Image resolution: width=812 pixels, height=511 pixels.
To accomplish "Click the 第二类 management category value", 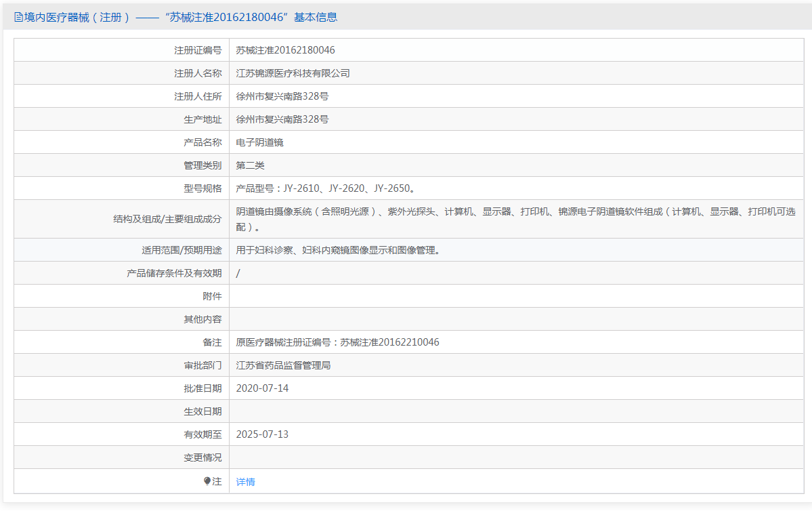I will click(250, 165).
